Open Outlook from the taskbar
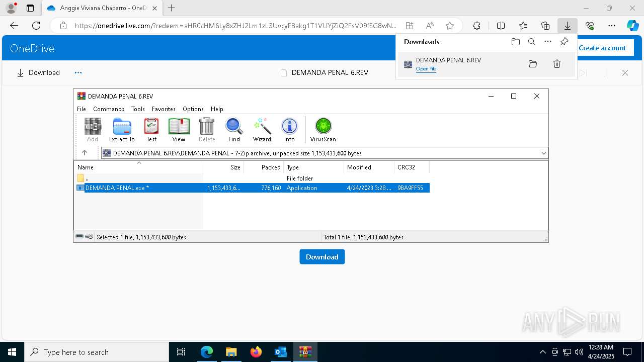Image resolution: width=644 pixels, height=362 pixels. 281,352
